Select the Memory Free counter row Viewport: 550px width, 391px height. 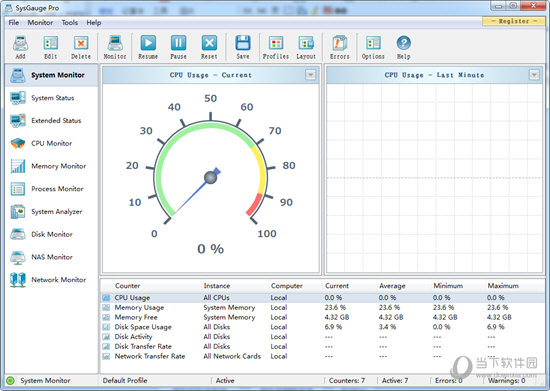click(x=323, y=317)
